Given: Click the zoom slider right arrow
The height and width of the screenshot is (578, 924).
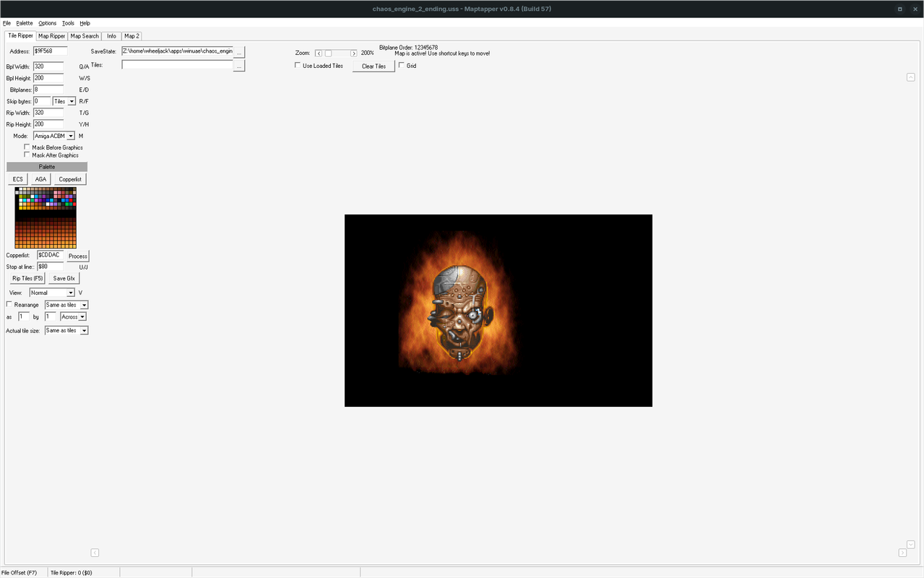Looking at the screenshot, I should [x=353, y=53].
